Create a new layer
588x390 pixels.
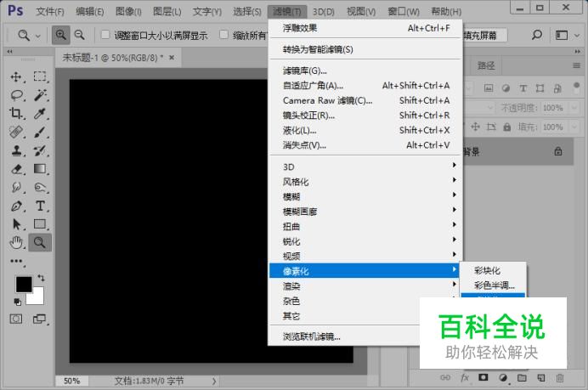(x=540, y=377)
